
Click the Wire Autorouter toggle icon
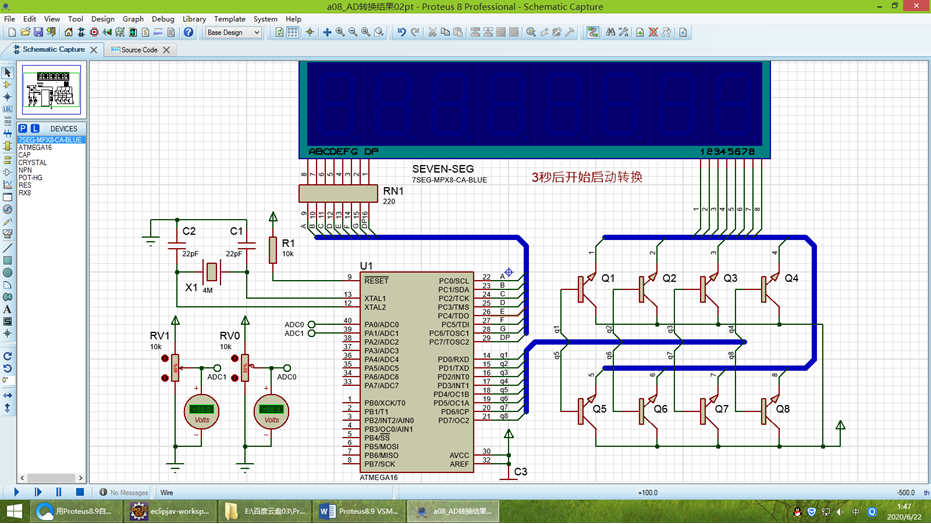pyautogui.click(x=593, y=32)
